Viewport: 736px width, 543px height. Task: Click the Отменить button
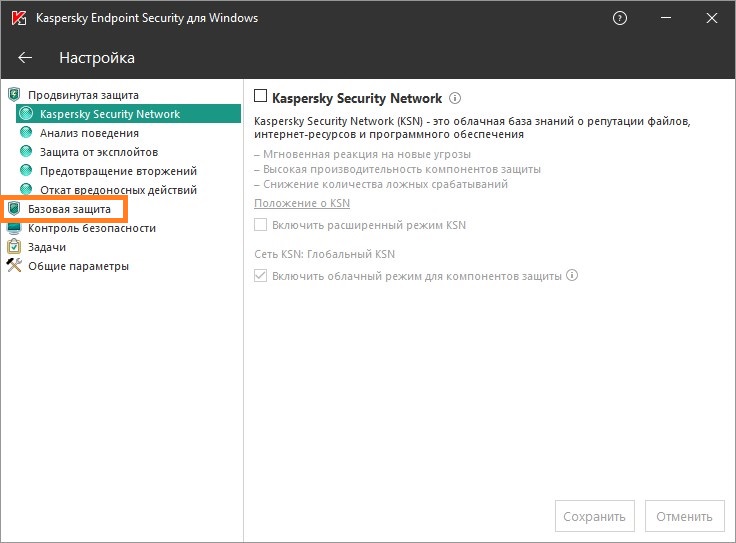point(685,516)
